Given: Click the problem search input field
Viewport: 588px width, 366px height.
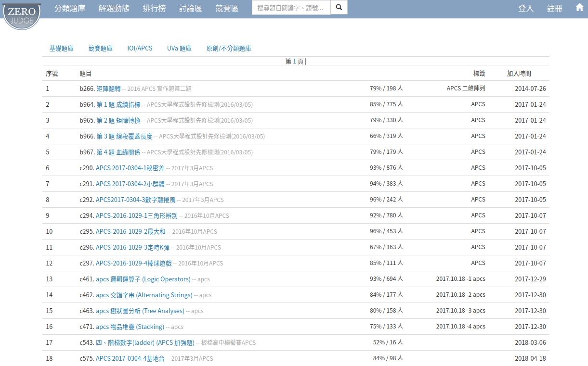Looking at the screenshot, I should click(x=291, y=8).
